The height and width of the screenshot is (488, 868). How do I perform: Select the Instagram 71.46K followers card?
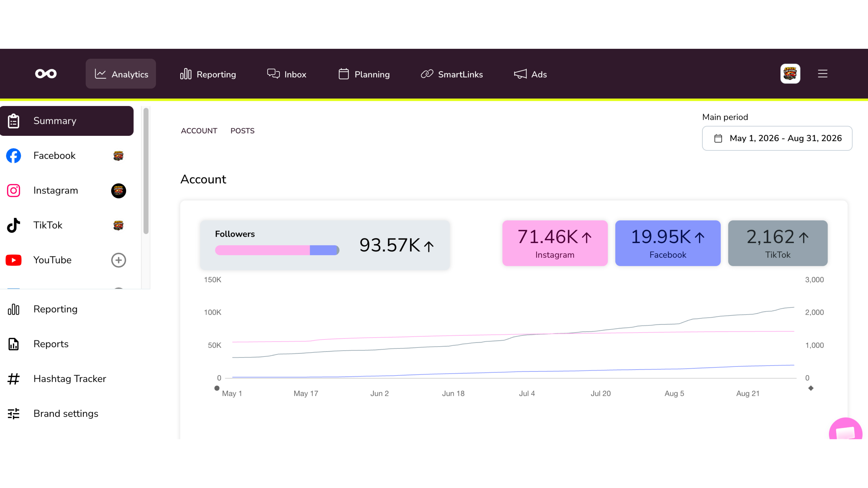tap(555, 243)
